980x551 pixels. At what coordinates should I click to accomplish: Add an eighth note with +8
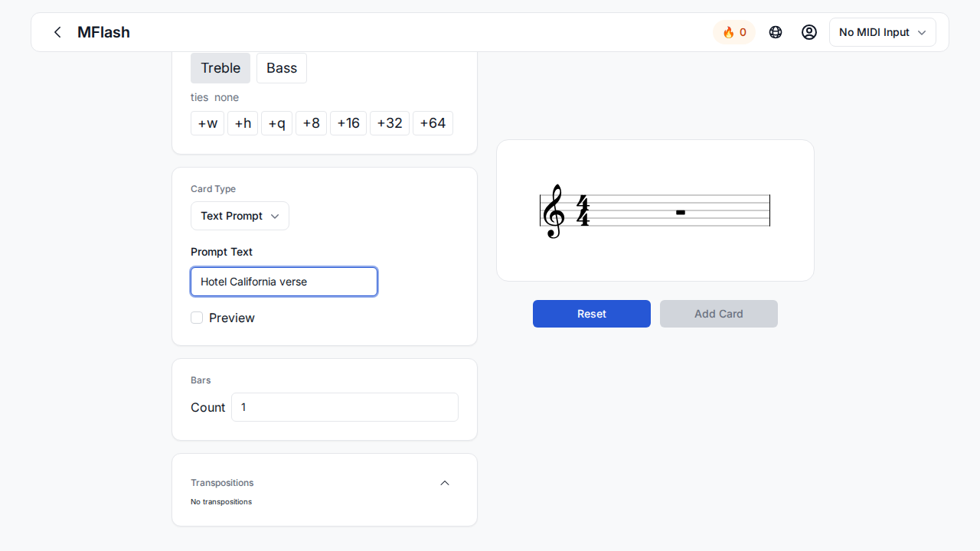coord(311,123)
